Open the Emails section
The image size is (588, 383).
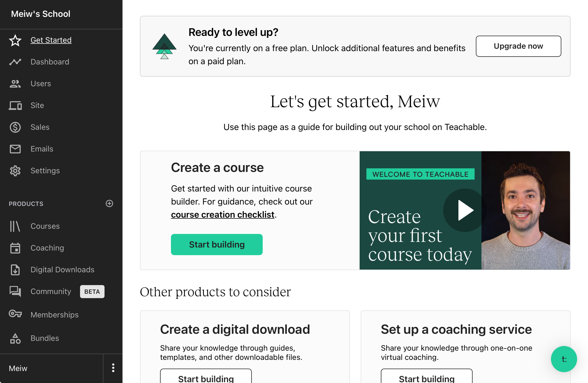point(42,149)
